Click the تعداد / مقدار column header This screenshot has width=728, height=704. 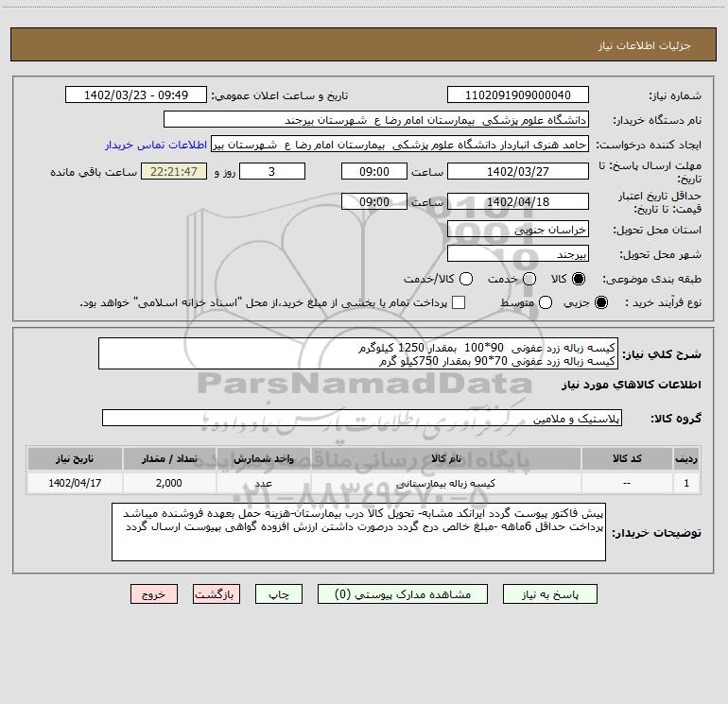[169, 458]
